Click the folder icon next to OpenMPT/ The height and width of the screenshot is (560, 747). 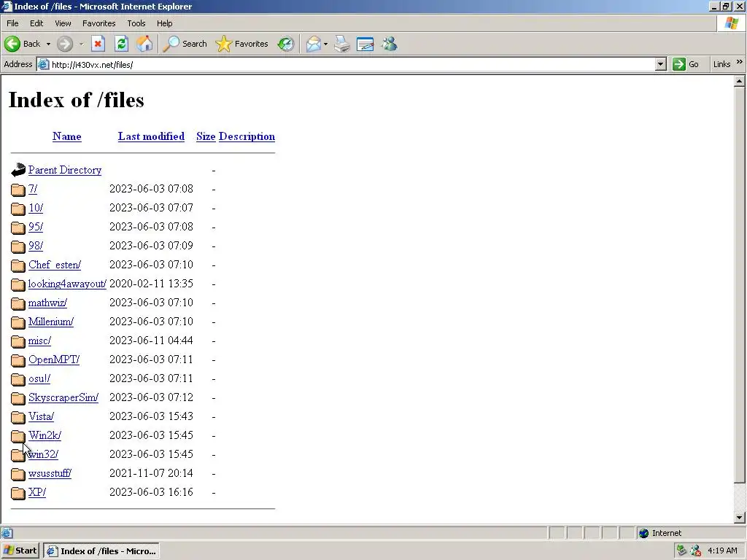pos(18,360)
